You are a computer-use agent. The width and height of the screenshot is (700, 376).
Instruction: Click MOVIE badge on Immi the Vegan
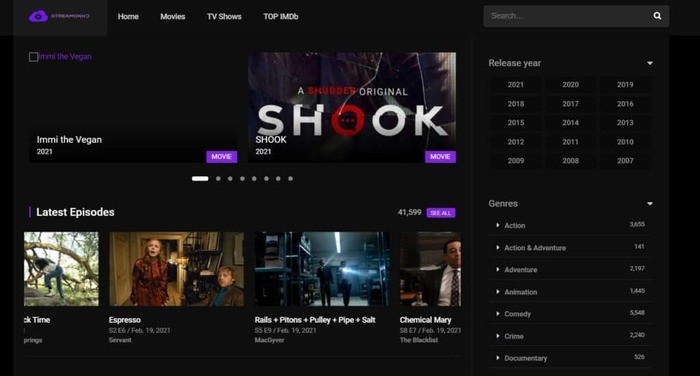tap(221, 157)
